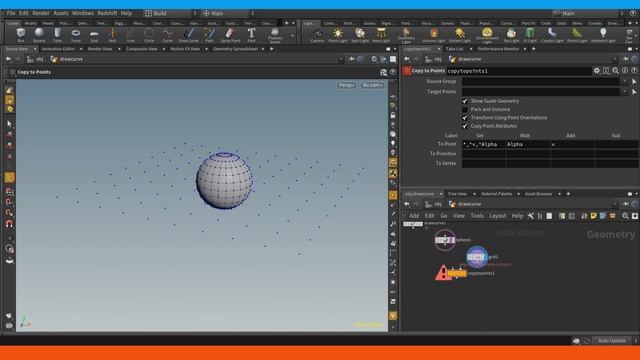This screenshot has height=360, width=640.
Task: Open the Build desktop dropdown
Action: [x=170, y=13]
